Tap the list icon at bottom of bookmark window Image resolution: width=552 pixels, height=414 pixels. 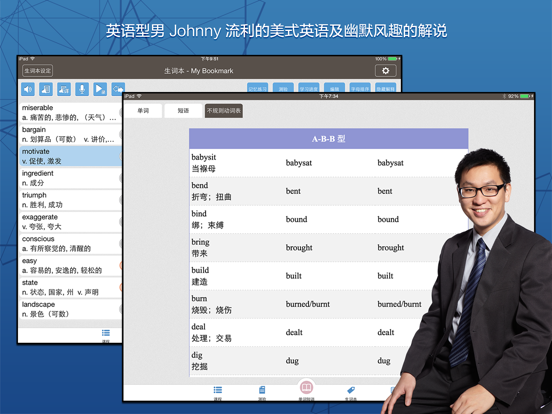[106, 333]
